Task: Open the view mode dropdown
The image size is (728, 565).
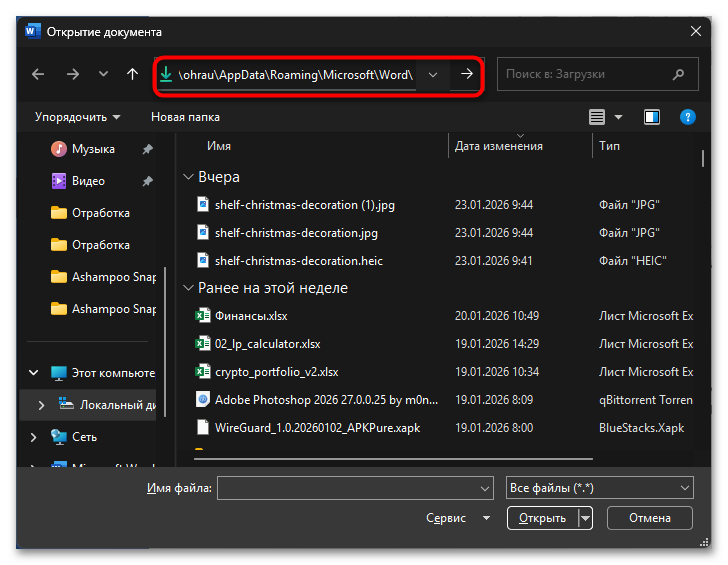Action: [618, 117]
